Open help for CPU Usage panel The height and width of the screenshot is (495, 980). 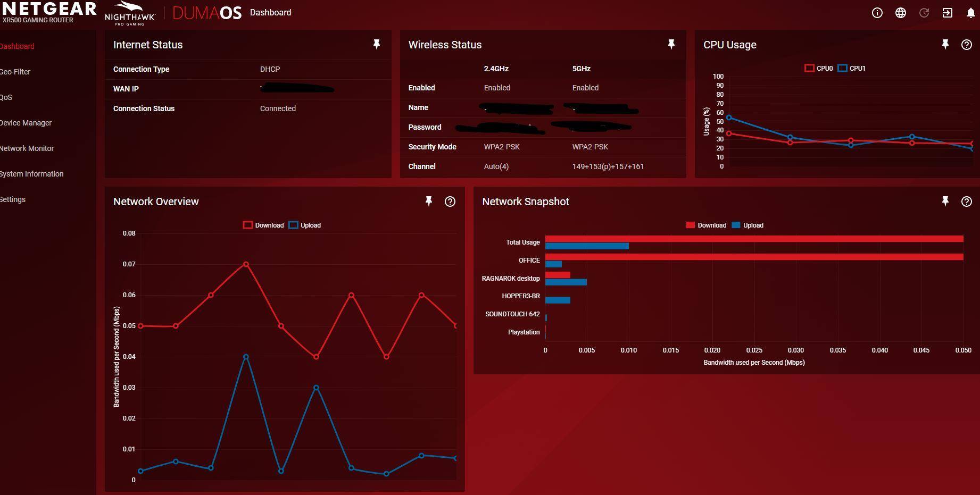pyautogui.click(x=966, y=45)
